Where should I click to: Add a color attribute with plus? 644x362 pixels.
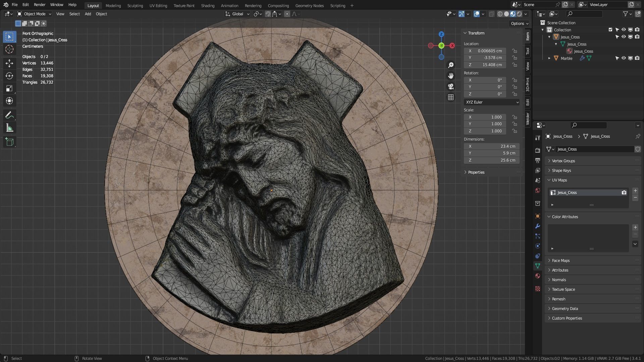click(x=635, y=227)
